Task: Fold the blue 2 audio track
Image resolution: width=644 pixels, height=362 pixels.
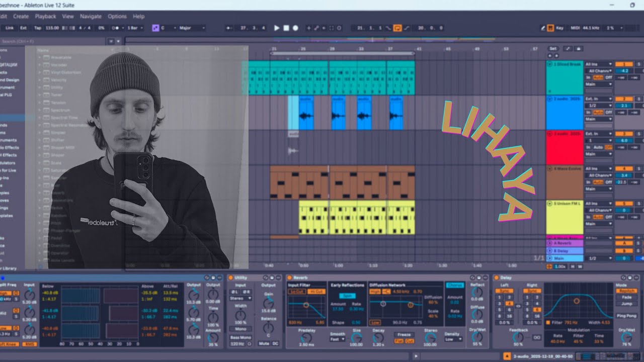Action: 550,99
